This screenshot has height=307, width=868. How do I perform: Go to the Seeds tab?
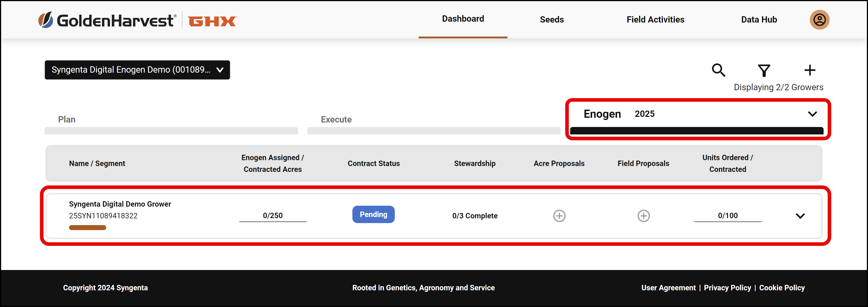point(552,20)
